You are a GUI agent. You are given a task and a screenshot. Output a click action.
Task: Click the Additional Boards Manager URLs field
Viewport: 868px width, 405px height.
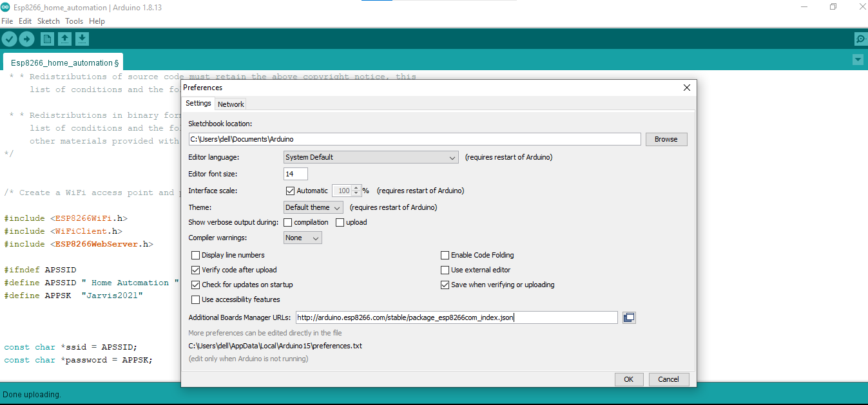(x=457, y=317)
